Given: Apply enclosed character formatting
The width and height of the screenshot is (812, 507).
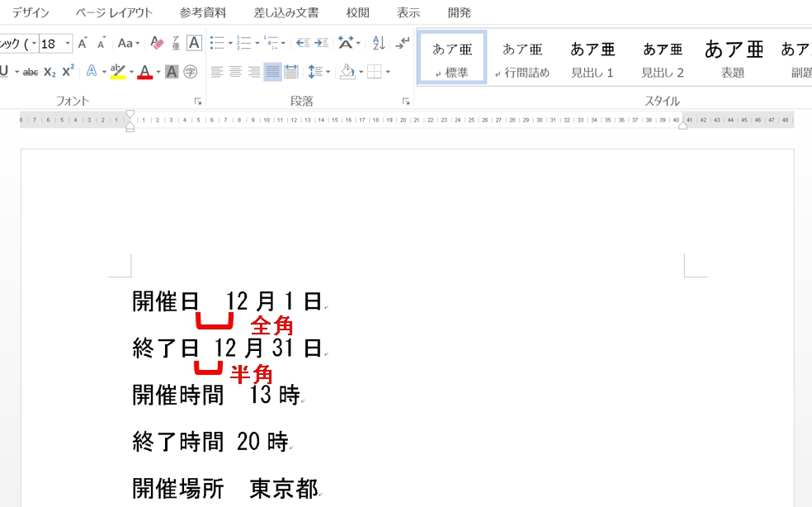Looking at the screenshot, I should point(191,72).
